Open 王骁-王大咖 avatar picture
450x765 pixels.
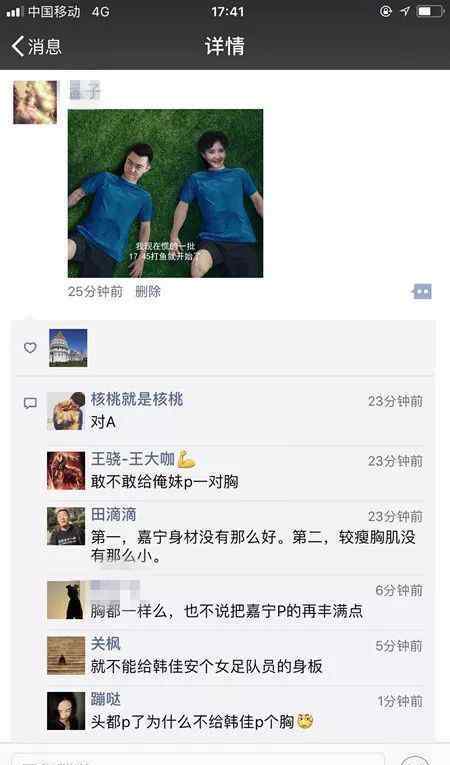[66, 471]
